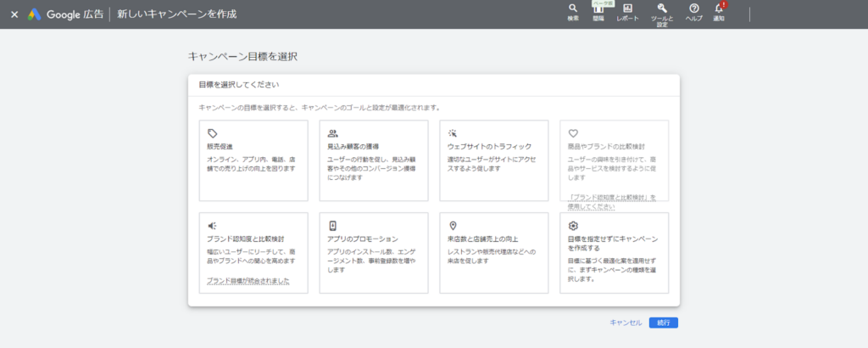
Task: Click the 目標を指定せずにキャンペーンを作成する card title
Action: tap(613, 244)
